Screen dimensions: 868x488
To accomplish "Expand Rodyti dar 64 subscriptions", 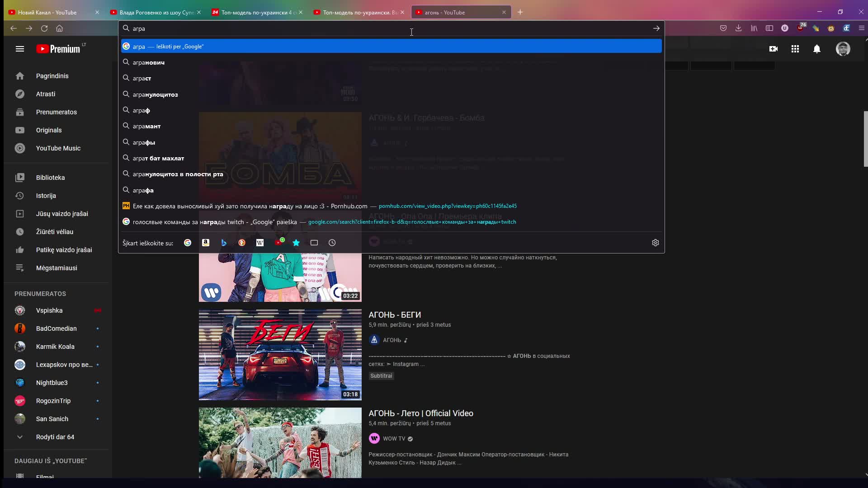I will tap(56, 437).
